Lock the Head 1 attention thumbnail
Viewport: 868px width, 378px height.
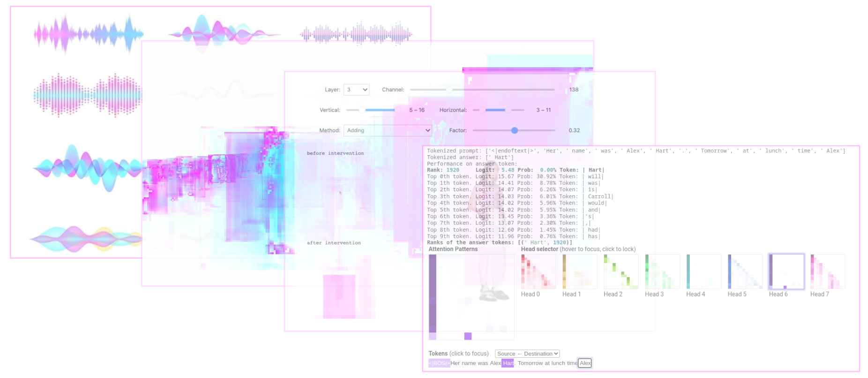pos(580,272)
